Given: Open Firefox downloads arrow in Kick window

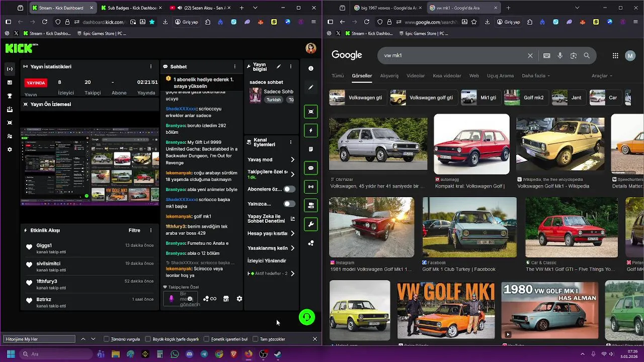Looking at the screenshot, I should click(x=165, y=22).
